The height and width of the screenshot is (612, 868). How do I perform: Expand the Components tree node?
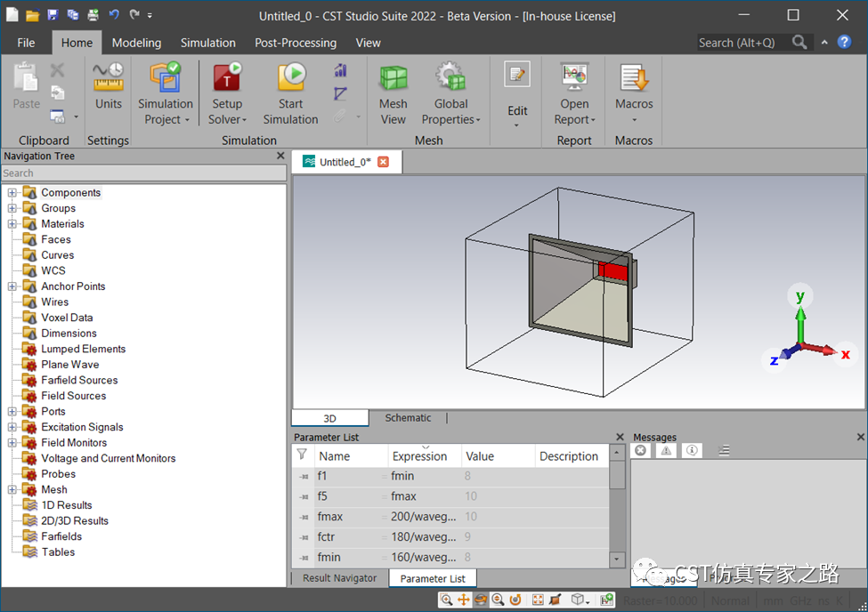pyautogui.click(x=12, y=192)
